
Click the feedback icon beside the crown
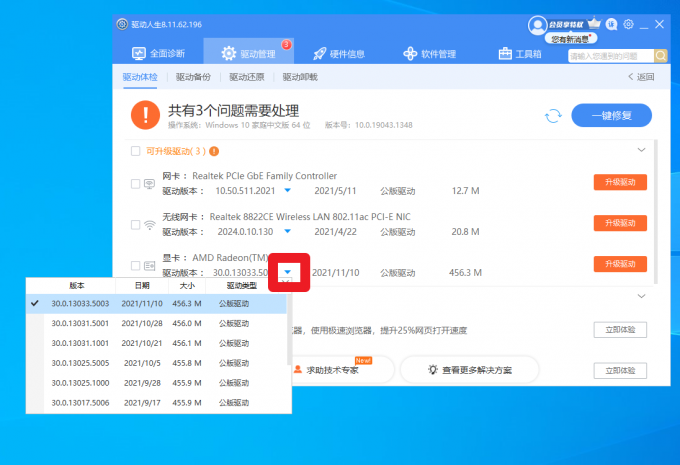pyautogui.click(x=611, y=24)
